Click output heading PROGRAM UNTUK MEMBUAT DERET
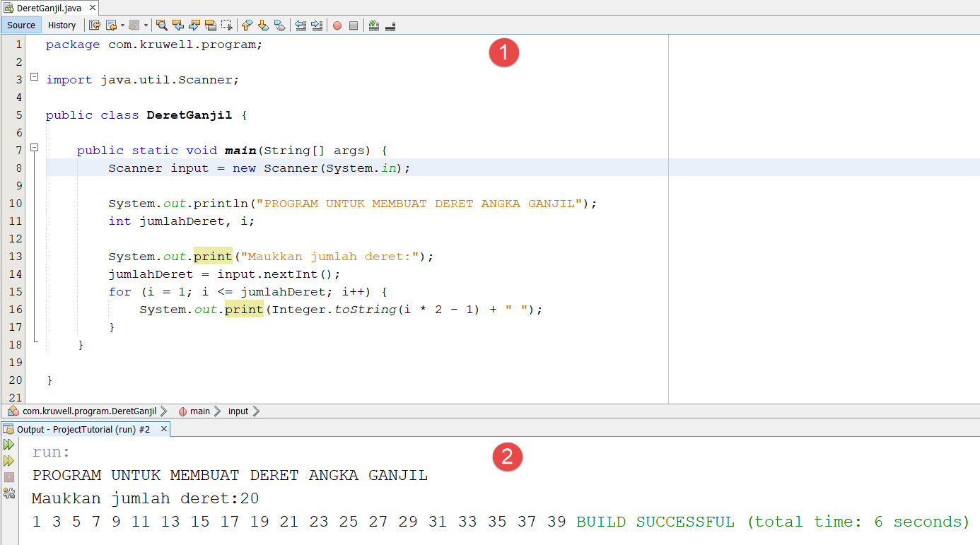Screen dimensions: 980x545 coord(230,475)
